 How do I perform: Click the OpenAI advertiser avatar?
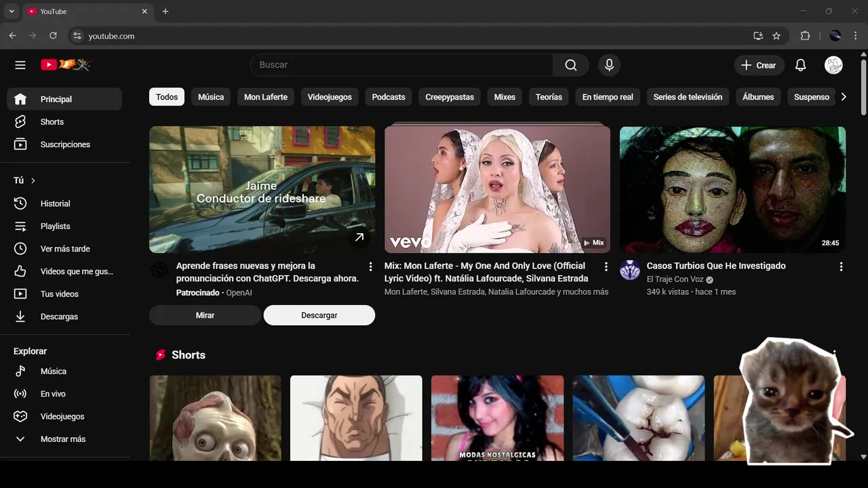(159, 270)
